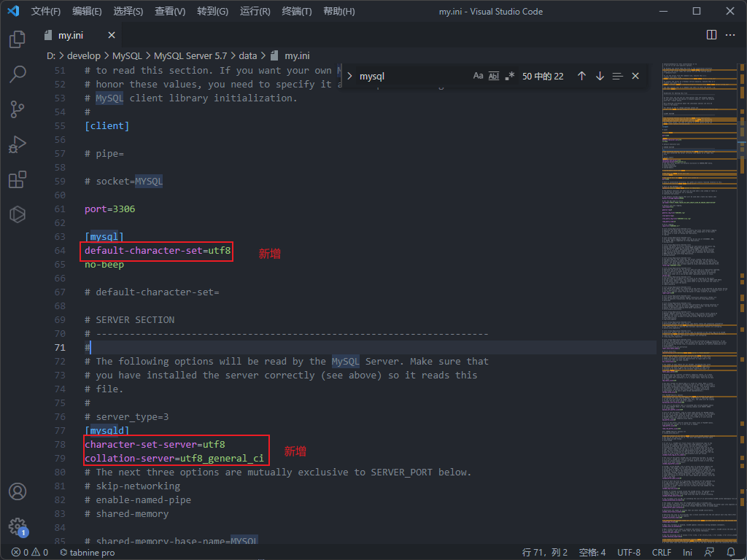
Task: Click default-character-set=utf8 line
Action: pos(158,251)
